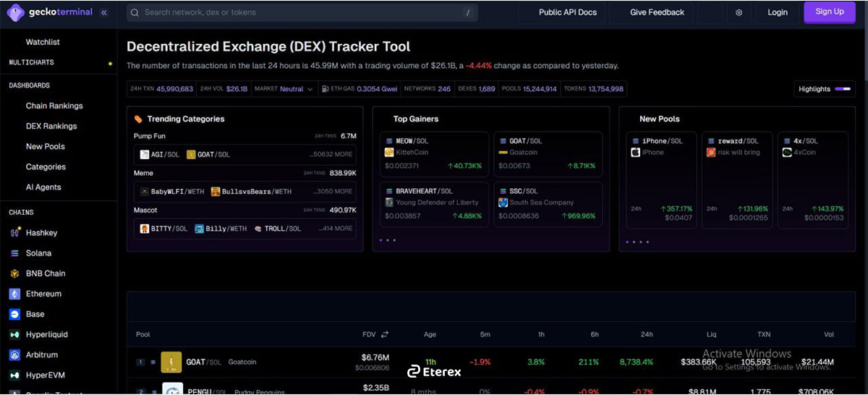
Task: Click the Login button
Action: (778, 12)
